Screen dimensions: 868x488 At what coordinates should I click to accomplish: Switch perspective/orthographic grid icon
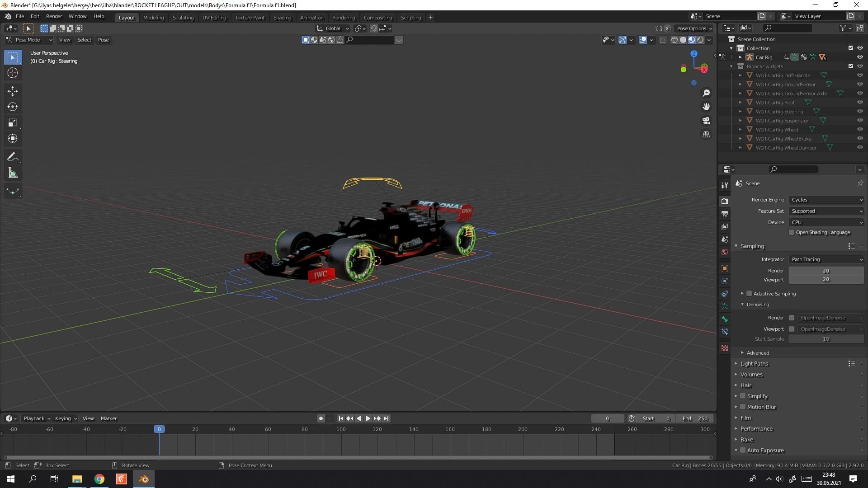pyautogui.click(x=706, y=135)
